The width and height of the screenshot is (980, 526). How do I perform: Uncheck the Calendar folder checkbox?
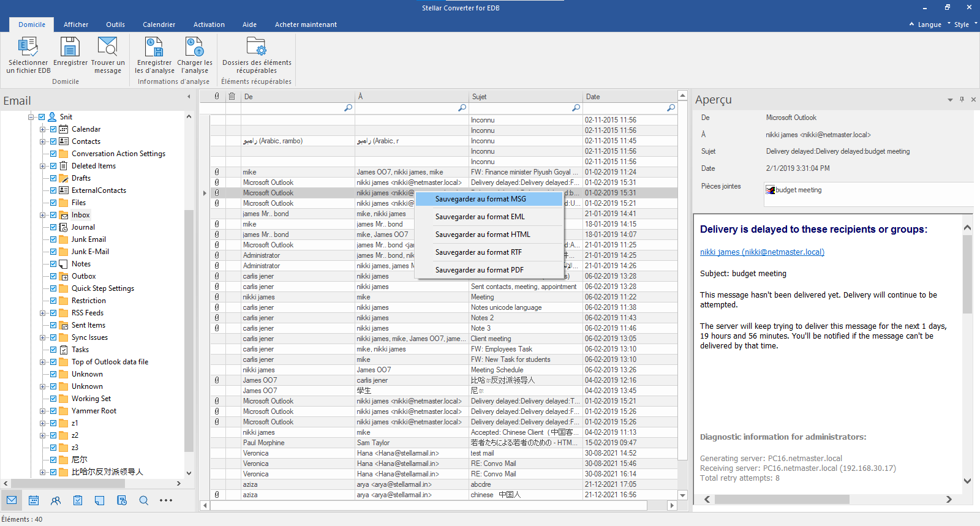coord(53,129)
